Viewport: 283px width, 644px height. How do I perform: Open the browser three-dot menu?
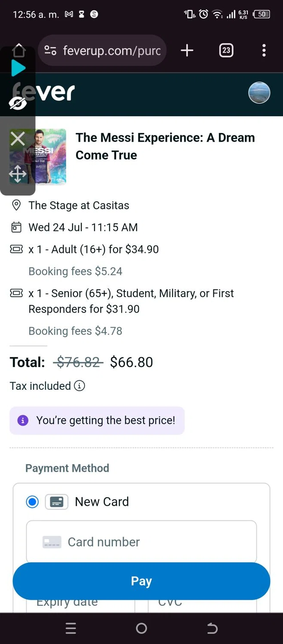[x=264, y=51]
